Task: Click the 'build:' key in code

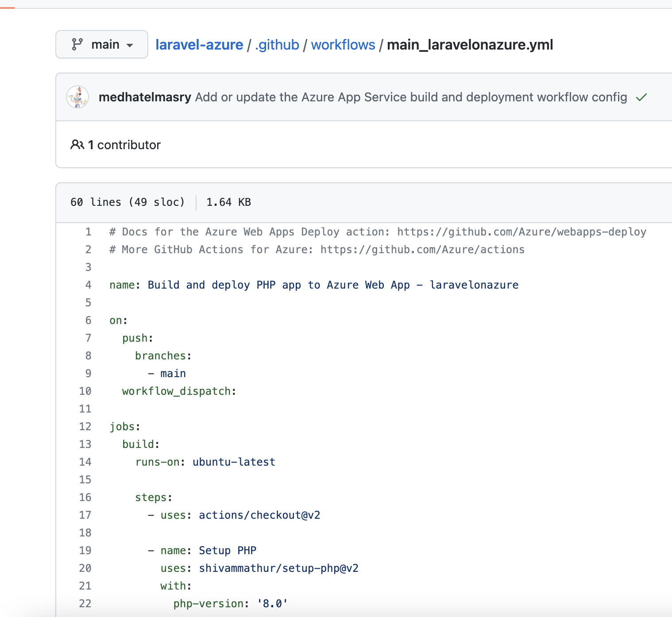Action: 141,444
